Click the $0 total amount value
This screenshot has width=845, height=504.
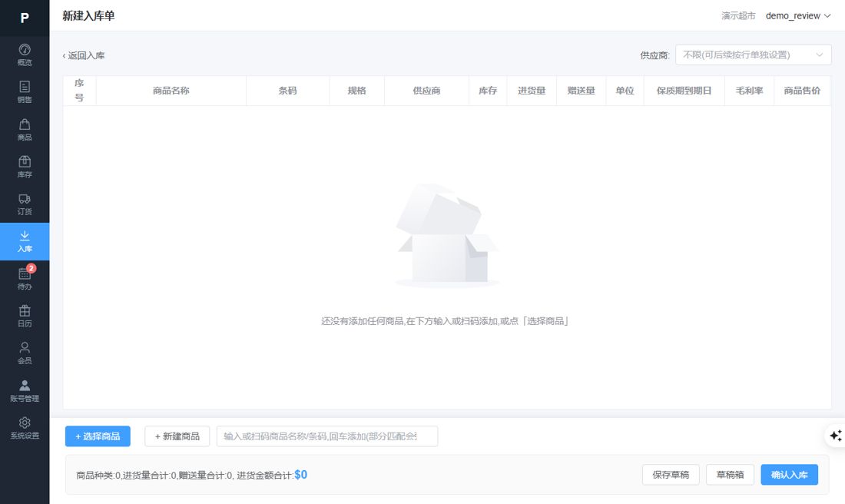[300, 475]
